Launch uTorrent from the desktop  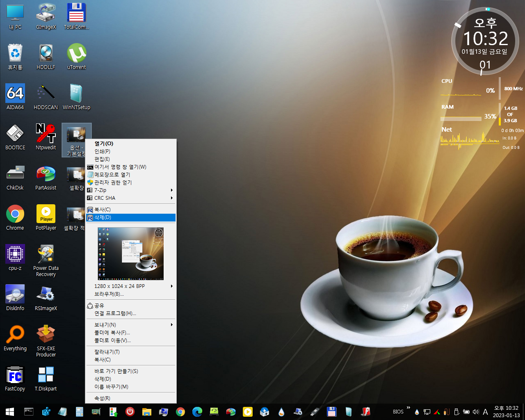(76, 57)
